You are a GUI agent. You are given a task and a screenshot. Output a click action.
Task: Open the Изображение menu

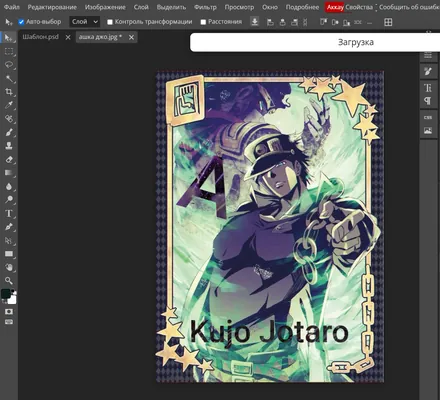pos(105,7)
